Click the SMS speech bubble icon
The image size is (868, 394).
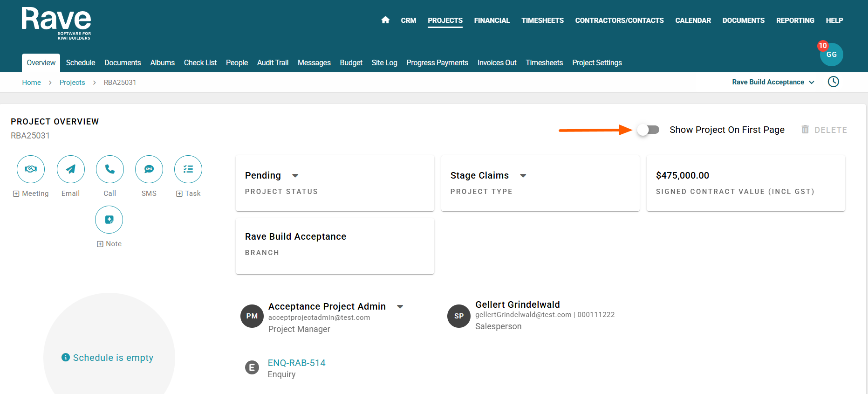tap(149, 169)
